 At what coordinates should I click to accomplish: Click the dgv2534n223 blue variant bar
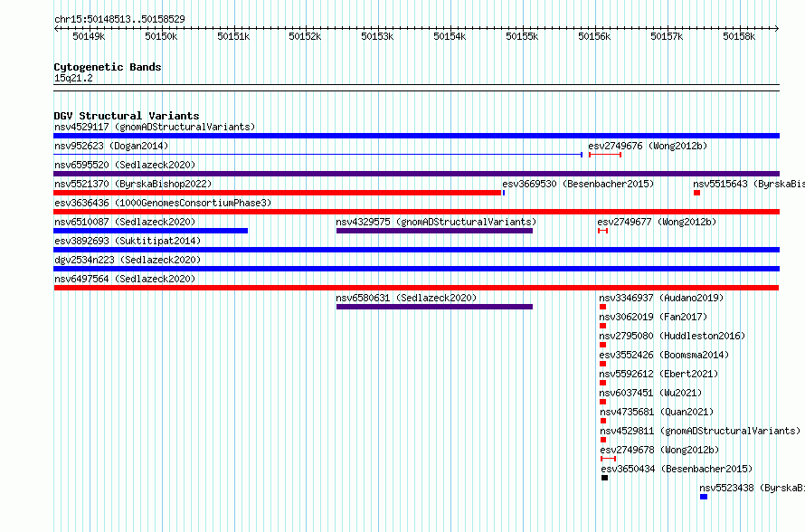[416, 269]
